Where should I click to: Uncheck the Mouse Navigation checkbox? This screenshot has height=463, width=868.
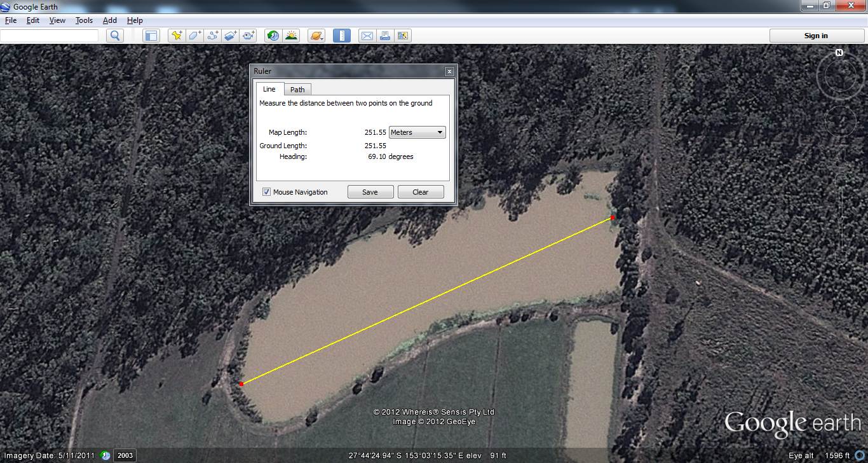[x=267, y=192]
